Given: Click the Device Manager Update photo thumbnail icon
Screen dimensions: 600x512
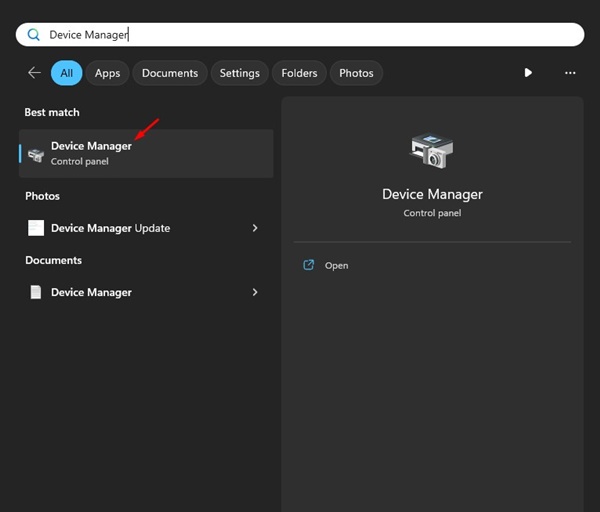Looking at the screenshot, I should click(36, 228).
